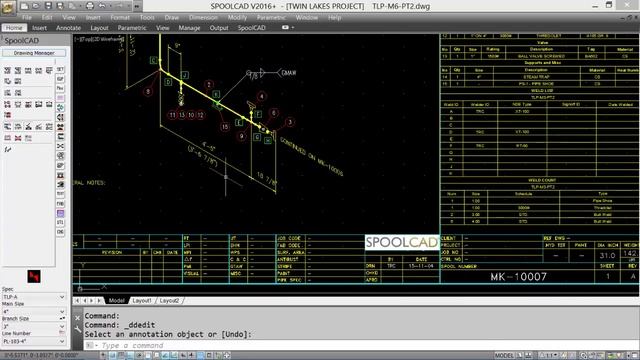Image resolution: width=640 pixels, height=360 pixels.
Task: Click the viewport controls label at drawing top-left
Action: pos(99,39)
